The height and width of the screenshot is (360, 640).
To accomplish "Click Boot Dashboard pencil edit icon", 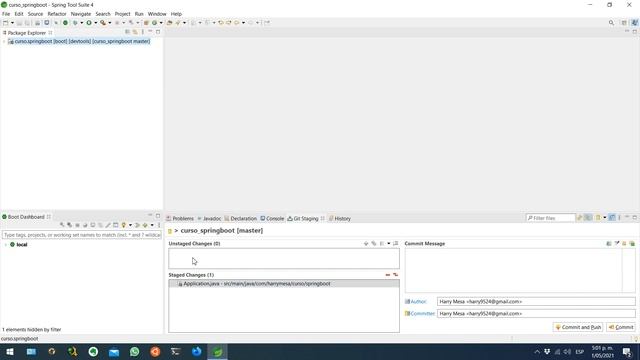I will pos(108,225).
